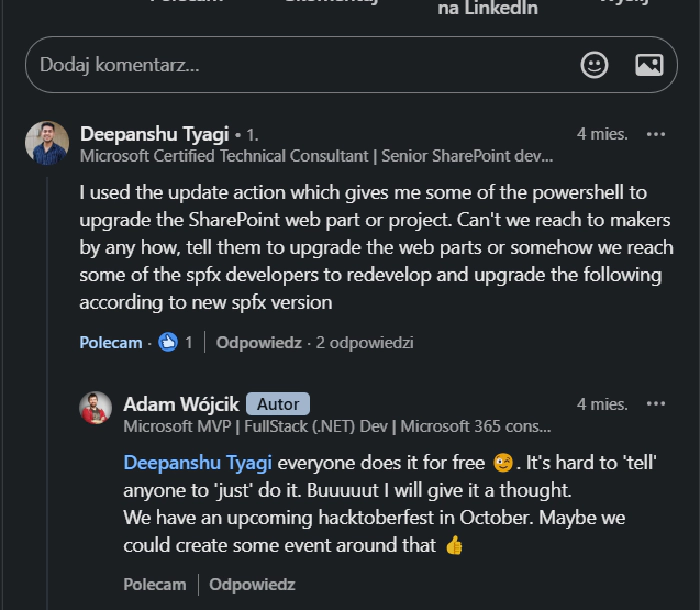Open the Deepanshu Tyagi name link
Screen dimensions: 700x610
click(x=154, y=134)
